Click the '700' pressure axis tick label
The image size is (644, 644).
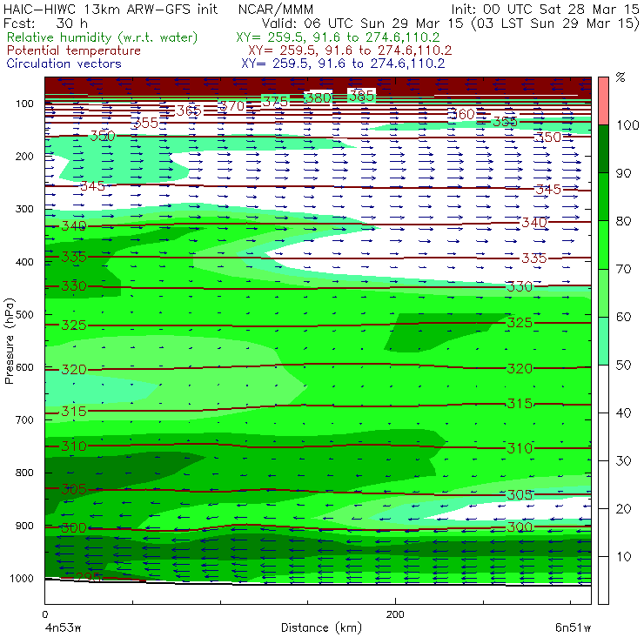24,420
